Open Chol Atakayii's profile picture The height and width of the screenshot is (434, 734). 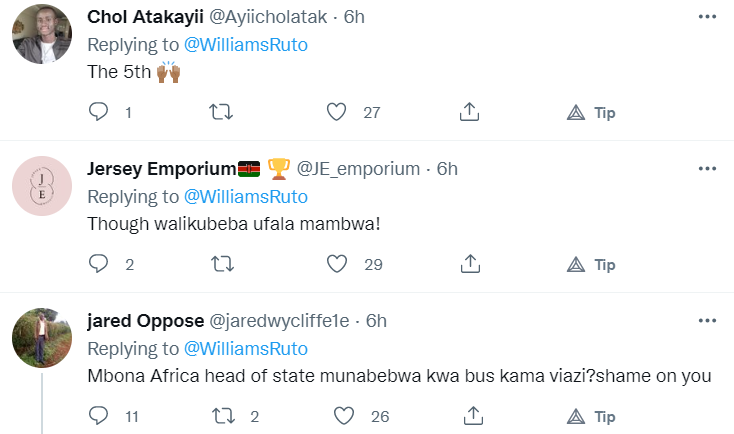point(41,34)
